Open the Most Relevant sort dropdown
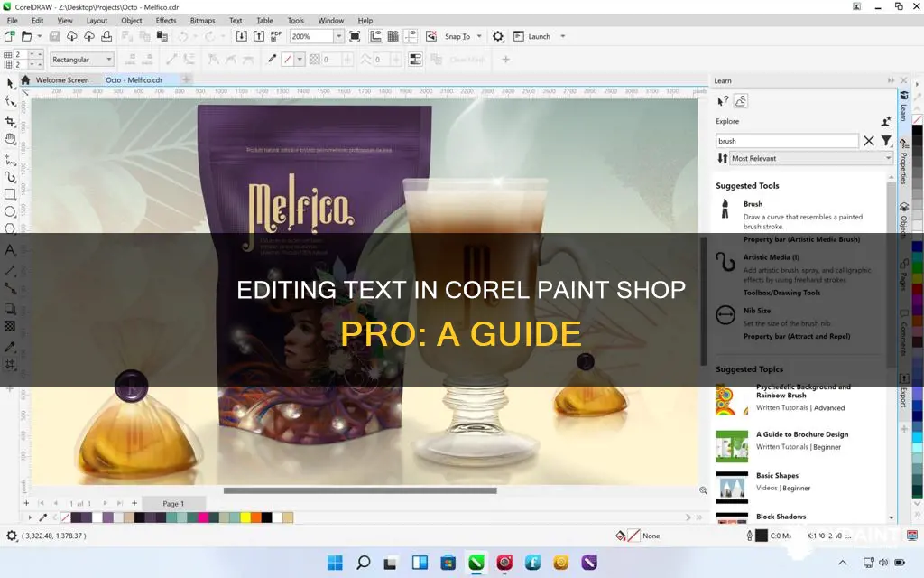Image resolution: width=924 pixels, height=578 pixels. [x=811, y=158]
